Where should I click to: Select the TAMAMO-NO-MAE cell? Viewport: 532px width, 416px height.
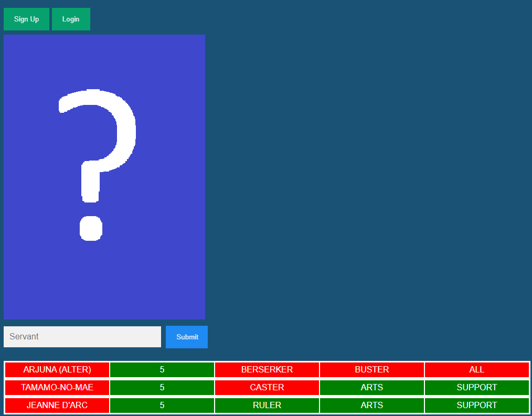(x=57, y=388)
